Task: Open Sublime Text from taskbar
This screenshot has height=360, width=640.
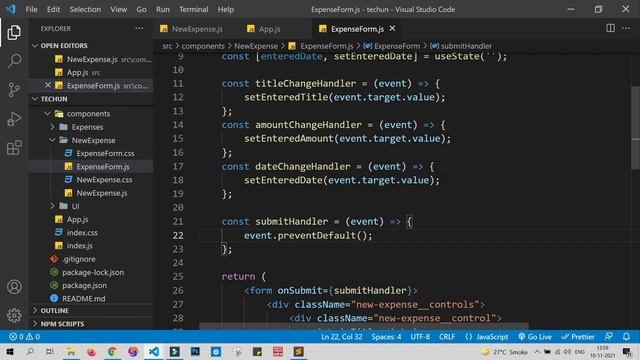Action: [x=299, y=352]
